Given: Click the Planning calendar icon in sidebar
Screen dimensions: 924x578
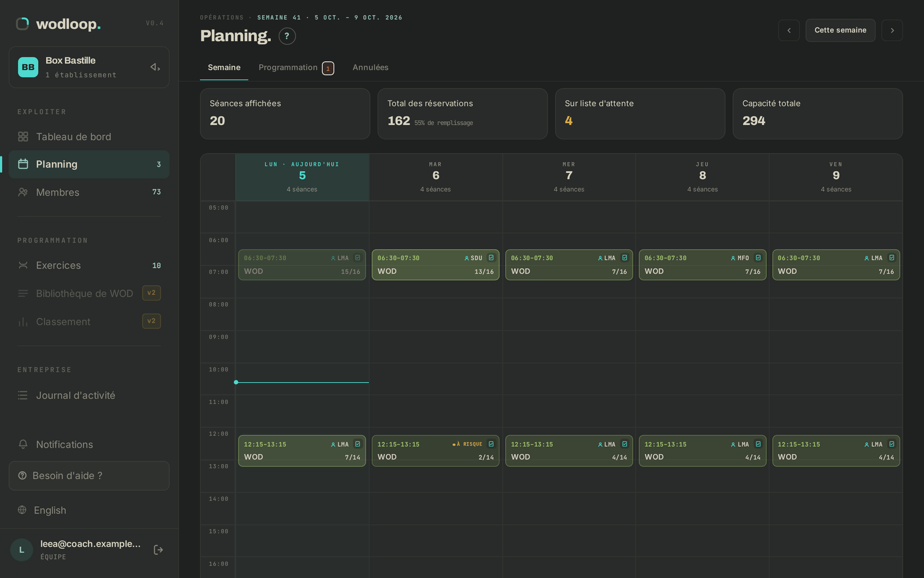Looking at the screenshot, I should point(23,164).
